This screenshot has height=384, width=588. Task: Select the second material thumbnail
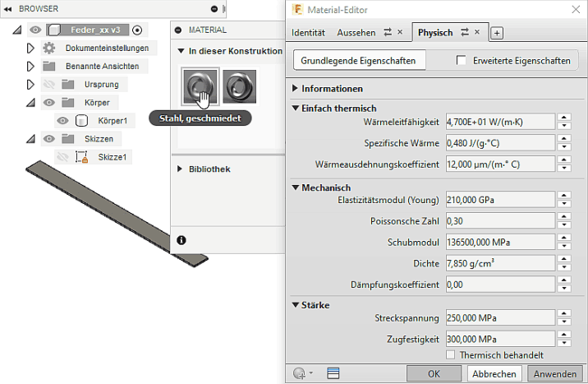pyautogui.click(x=239, y=86)
